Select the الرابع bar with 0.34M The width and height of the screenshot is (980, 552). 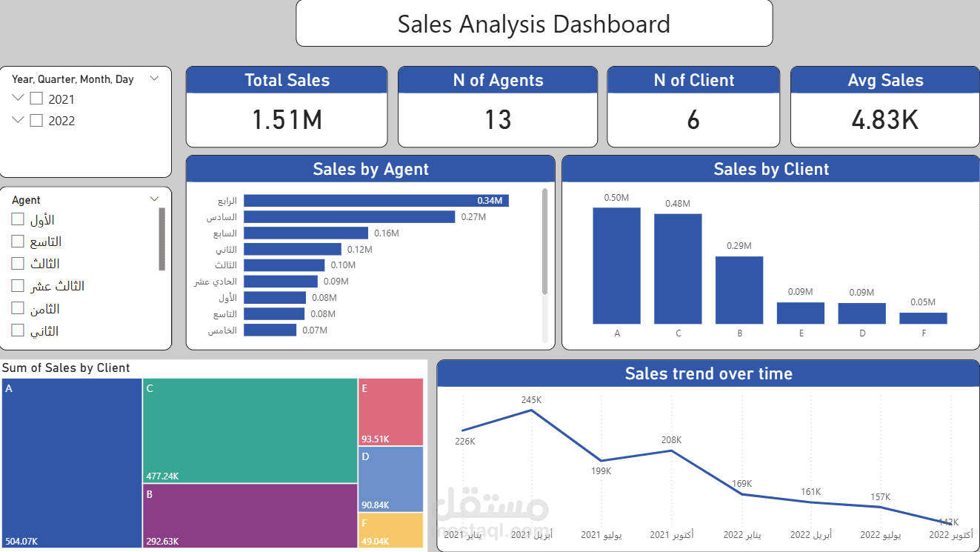coord(376,201)
